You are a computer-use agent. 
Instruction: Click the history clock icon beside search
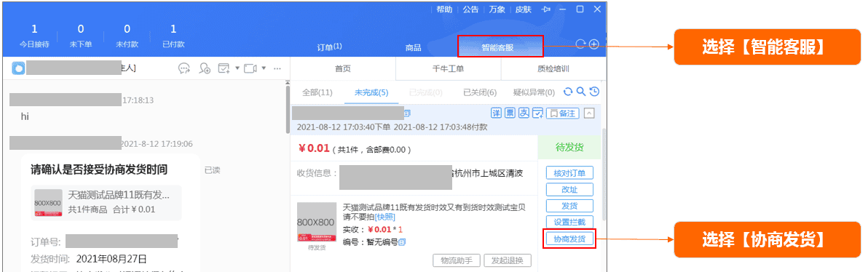[x=594, y=92]
